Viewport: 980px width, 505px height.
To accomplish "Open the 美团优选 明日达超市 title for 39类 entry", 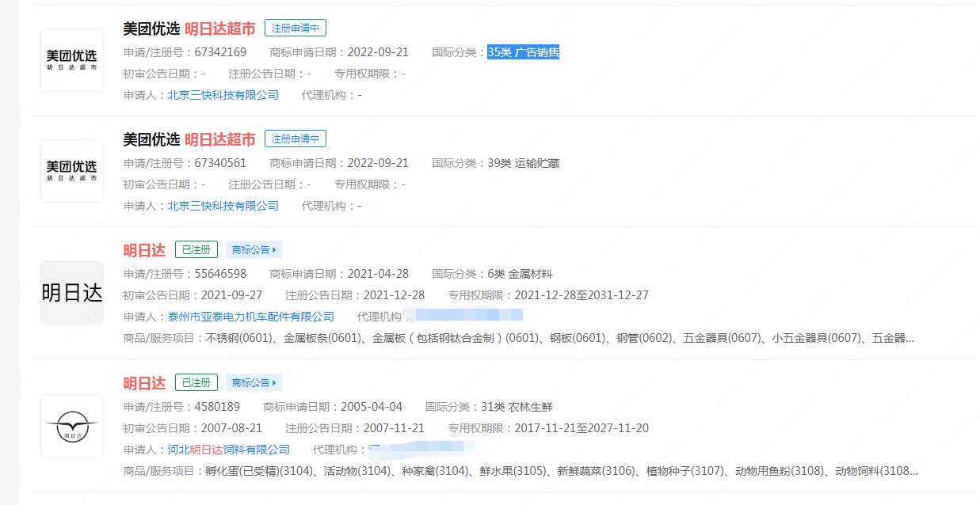I will pos(189,139).
